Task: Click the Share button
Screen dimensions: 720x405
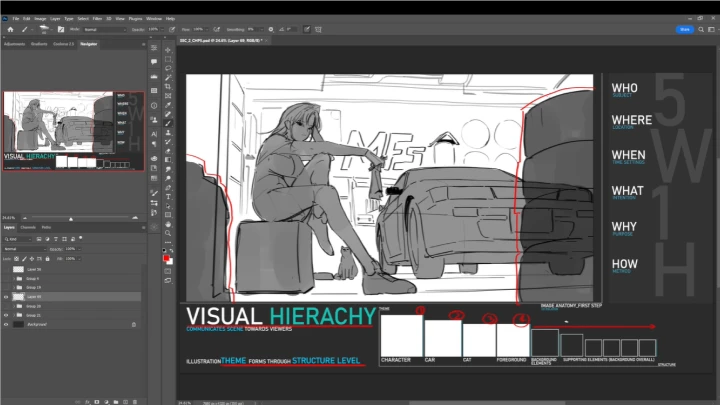Action: pos(684,29)
